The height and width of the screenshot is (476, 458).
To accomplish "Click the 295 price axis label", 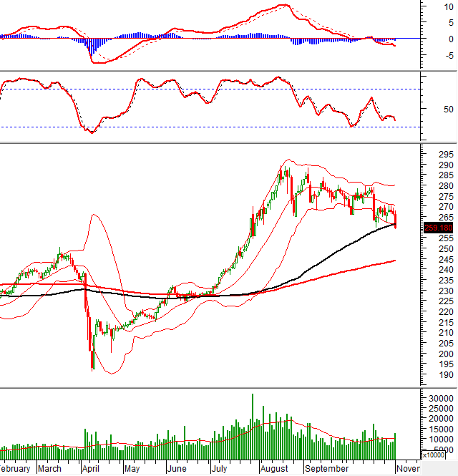I will coord(427,155).
